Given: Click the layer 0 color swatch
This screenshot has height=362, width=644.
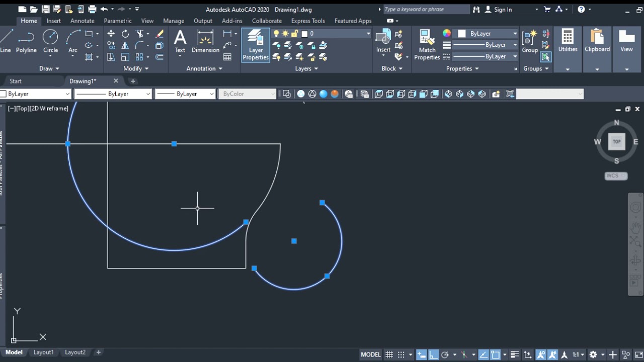Looking at the screenshot, I should pyautogui.click(x=304, y=34).
